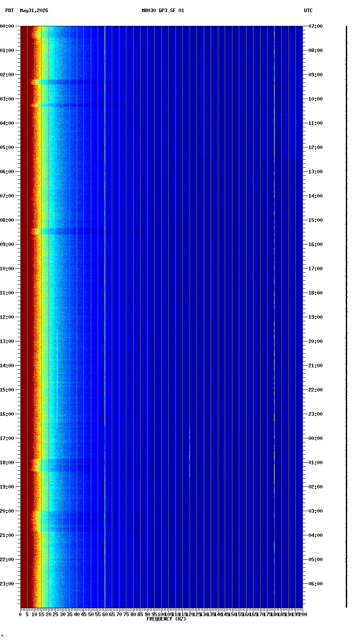This screenshot has width=364, height=640.
Task: Click UTC axis time label 22:00
Action: tap(316, 390)
